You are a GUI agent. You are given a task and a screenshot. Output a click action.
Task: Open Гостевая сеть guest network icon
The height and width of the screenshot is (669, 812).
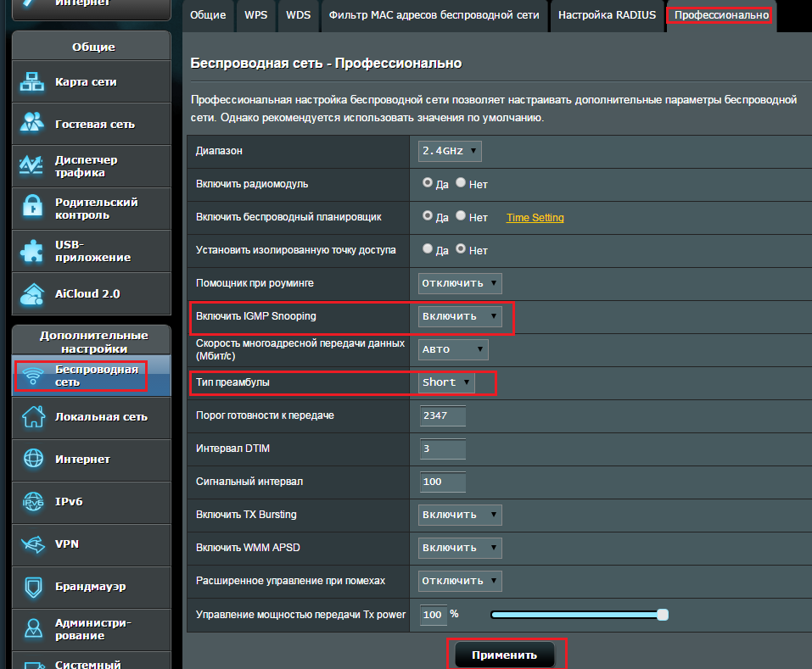32,124
